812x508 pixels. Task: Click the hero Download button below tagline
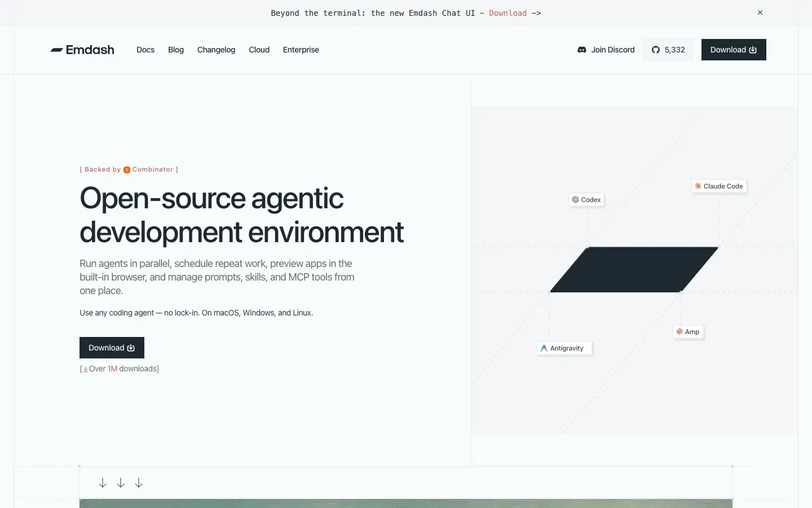pyautogui.click(x=112, y=348)
